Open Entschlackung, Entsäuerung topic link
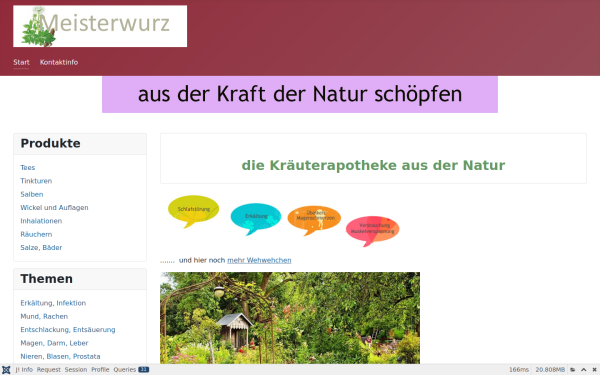 (68, 330)
